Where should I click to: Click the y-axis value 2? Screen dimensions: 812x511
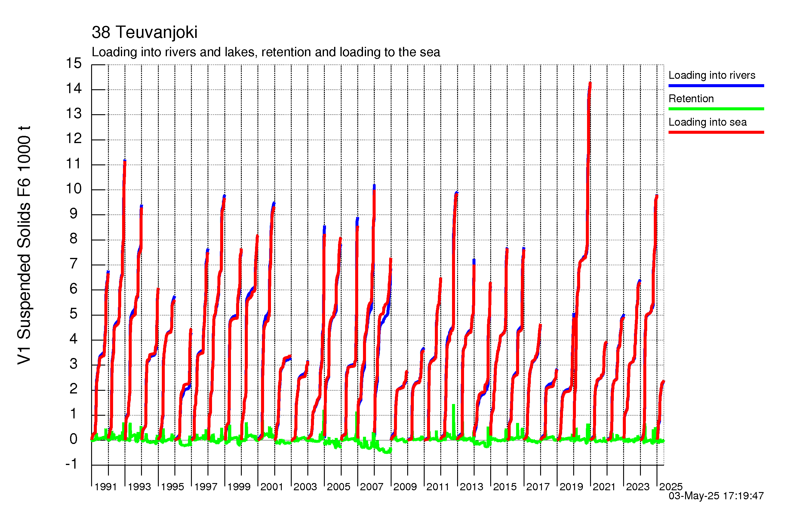(73, 389)
